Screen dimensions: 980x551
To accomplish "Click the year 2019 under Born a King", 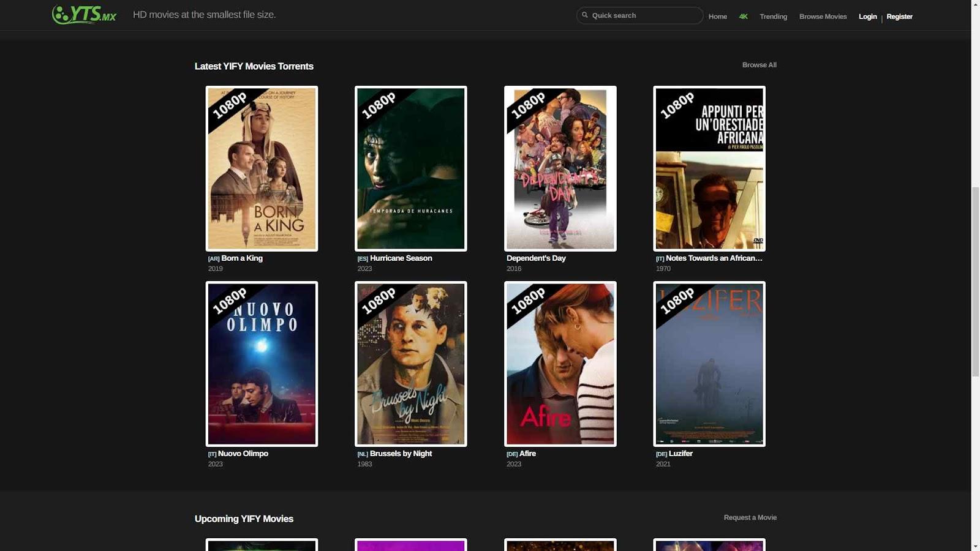I will pyautogui.click(x=216, y=269).
